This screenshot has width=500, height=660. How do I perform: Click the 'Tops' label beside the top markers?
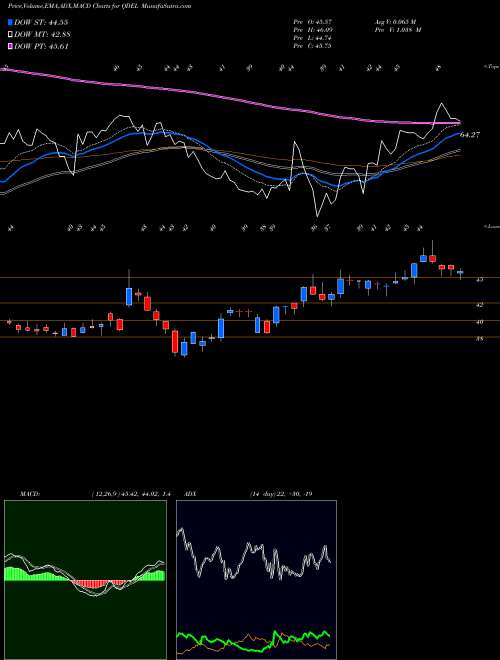click(491, 67)
